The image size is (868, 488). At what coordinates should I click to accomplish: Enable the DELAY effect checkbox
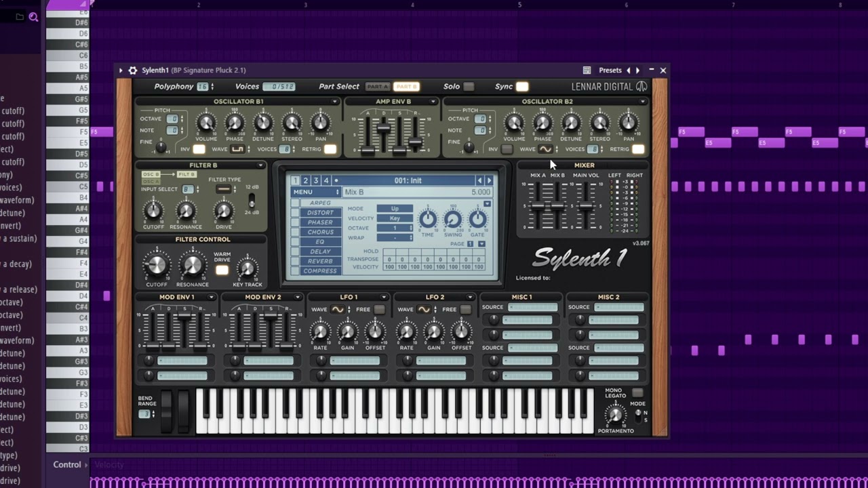point(295,251)
